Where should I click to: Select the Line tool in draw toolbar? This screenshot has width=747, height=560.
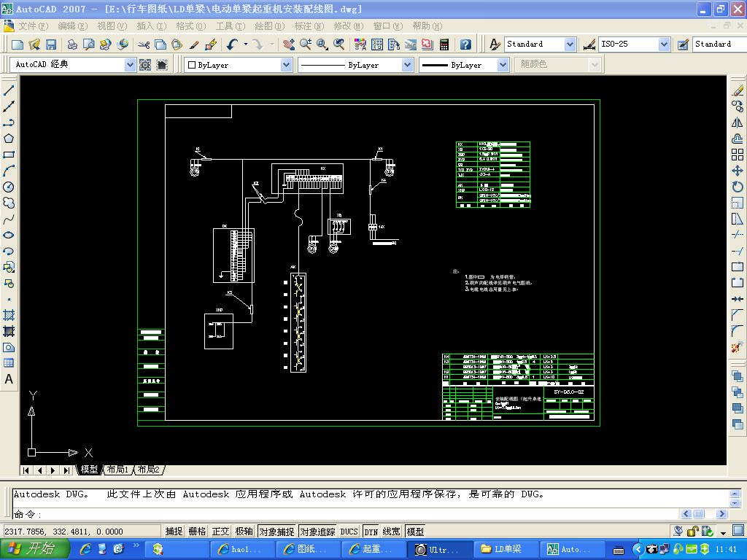[x=9, y=91]
